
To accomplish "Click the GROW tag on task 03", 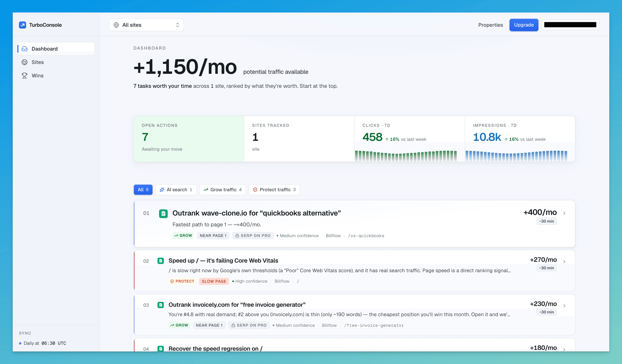I will click(x=179, y=325).
